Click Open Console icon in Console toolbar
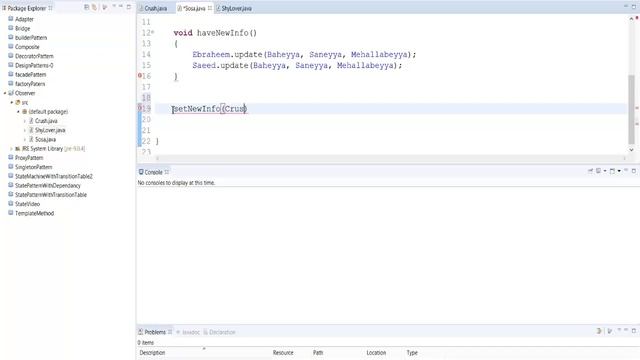The image size is (640, 360). pos(612,171)
